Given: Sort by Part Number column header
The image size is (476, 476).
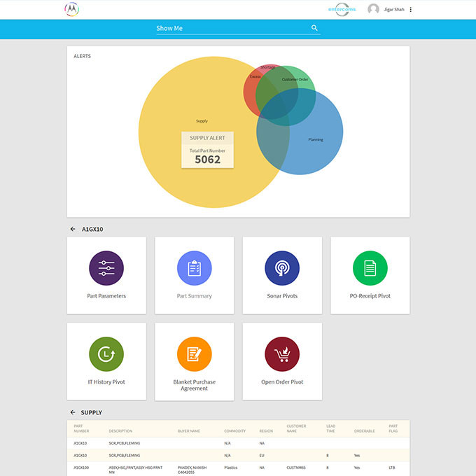Looking at the screenshot, I should [81, 428].
